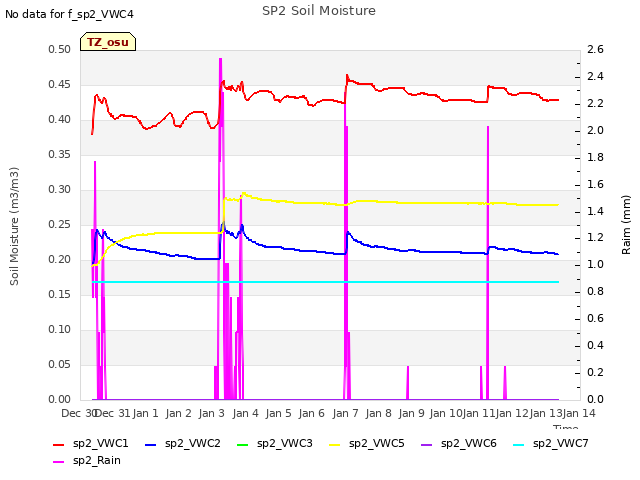Click the 0.35 left axis tick label
This screenshot has width=640, height=480.
pyautogui.click(x=60, y=154)
